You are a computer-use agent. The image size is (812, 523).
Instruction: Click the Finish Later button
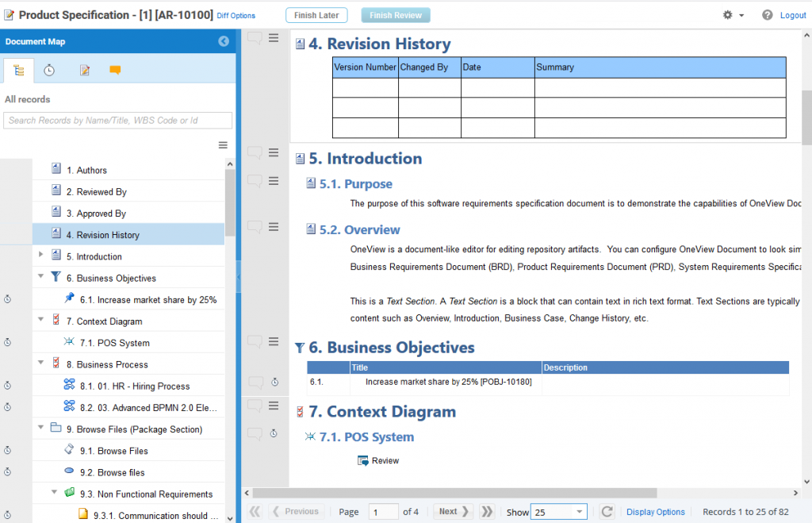[x=316, y=15]
